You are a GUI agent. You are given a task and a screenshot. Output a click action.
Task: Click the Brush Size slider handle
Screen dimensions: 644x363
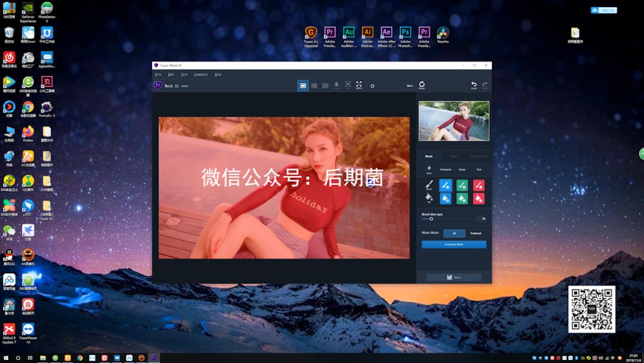point(431,219)
